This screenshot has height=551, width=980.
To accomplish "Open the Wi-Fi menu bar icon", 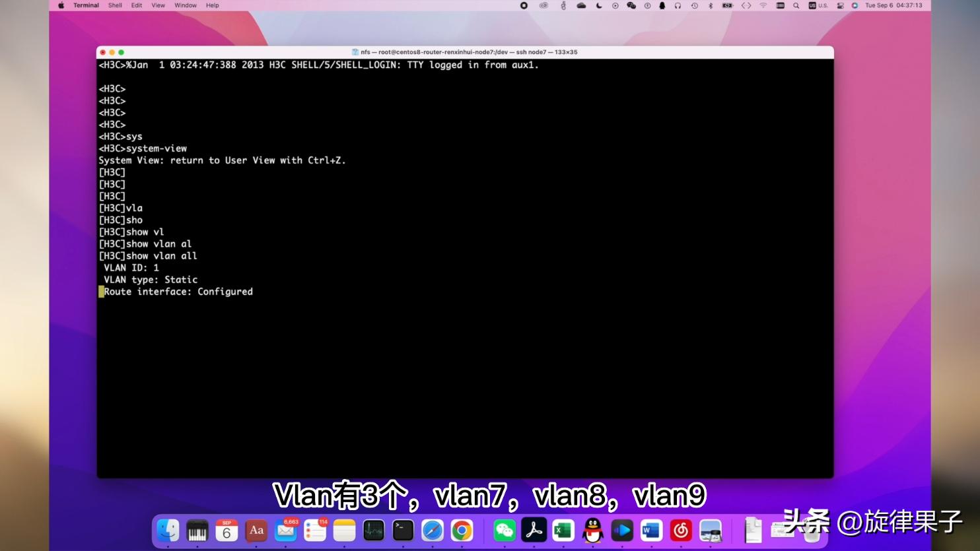I will click(763, 5).
